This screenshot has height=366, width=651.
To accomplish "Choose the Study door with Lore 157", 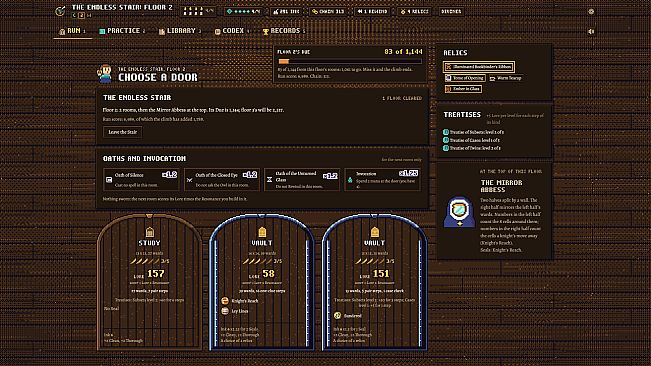I will (x=149, y=282).
